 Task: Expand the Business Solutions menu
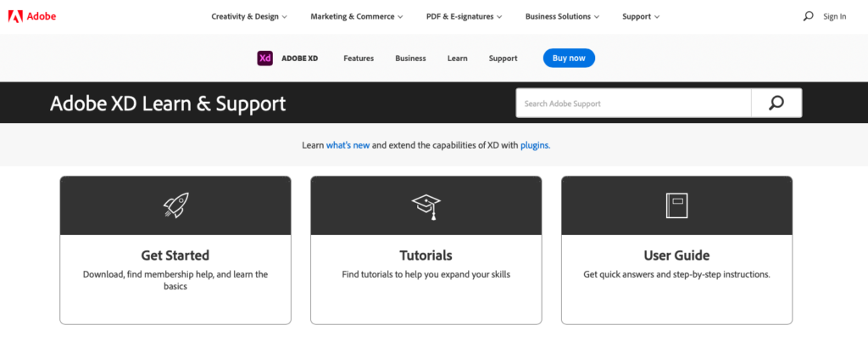click(562, 17)
